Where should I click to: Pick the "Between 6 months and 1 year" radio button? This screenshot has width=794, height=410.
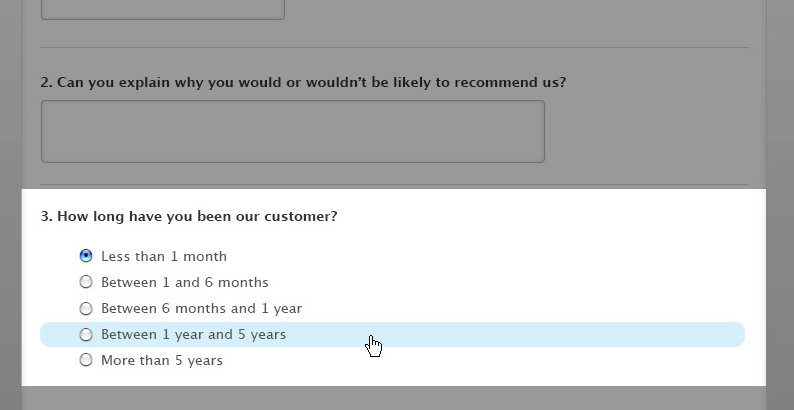point(86,308)
